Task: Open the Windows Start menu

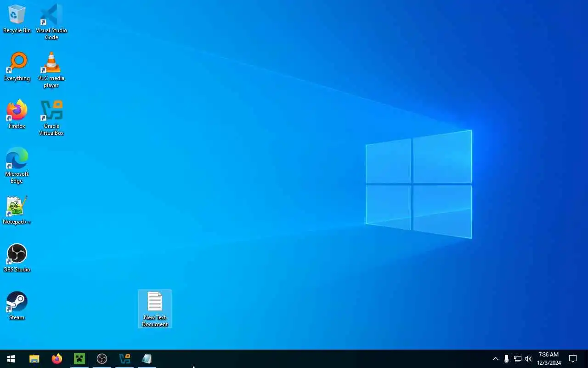Action: click(x=11, y=359)
